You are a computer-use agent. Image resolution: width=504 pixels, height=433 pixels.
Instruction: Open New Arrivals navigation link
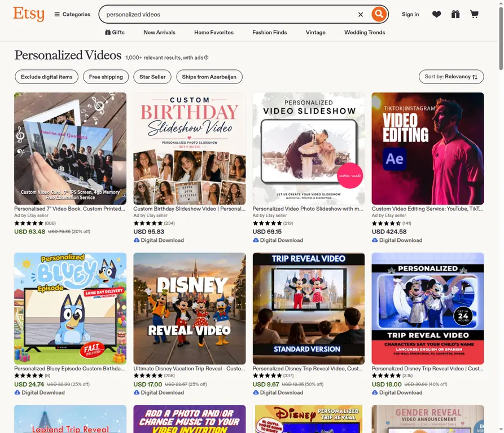click(159, 33)
